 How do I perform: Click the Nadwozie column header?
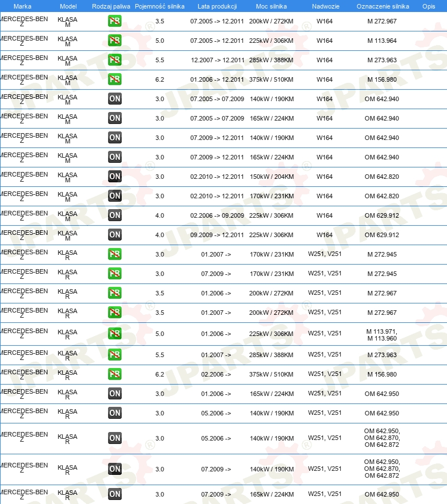tap(325, 6)
